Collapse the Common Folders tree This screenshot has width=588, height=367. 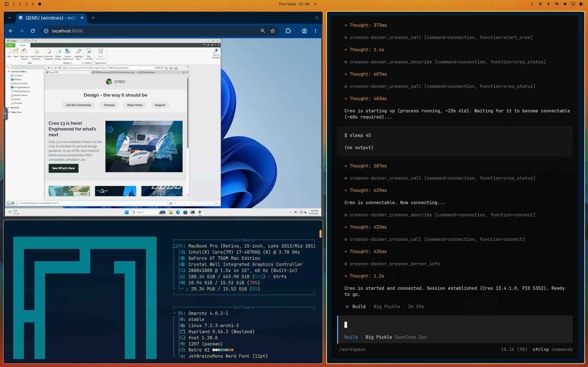(9, 72)
